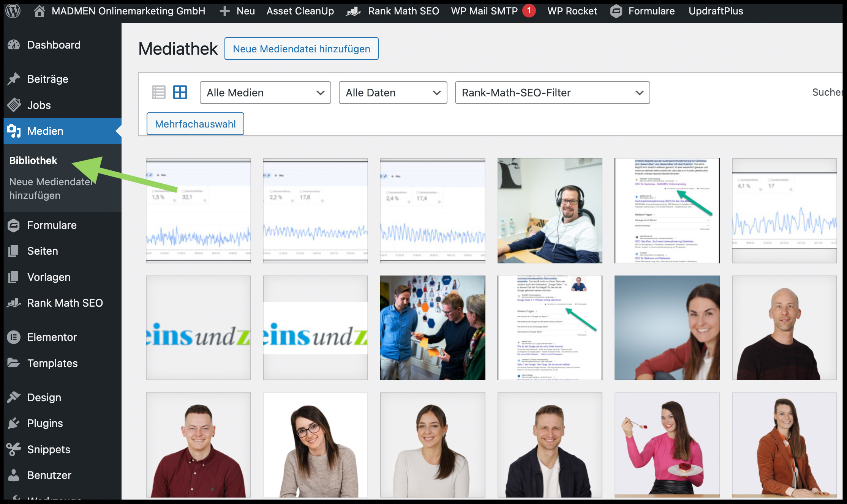The image size is (847, 504).
Task: Open Benutzer in sidebar
Action: 49,475
